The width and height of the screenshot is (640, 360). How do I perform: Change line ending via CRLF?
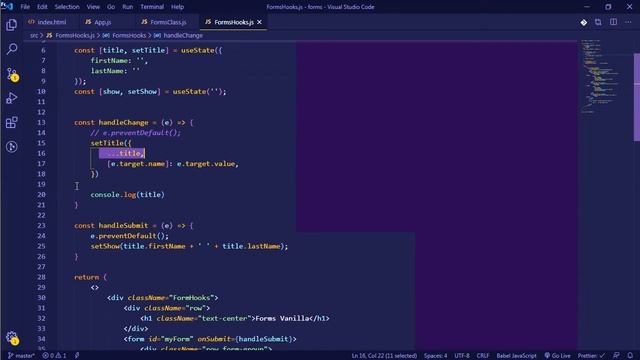tap(483, 356)
